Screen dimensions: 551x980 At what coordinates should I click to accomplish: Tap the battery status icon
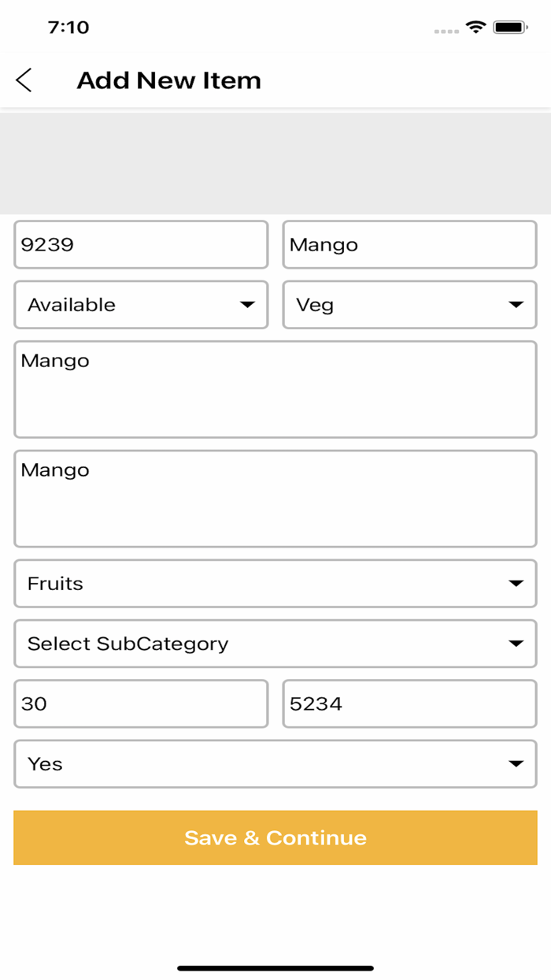(x=510, y=28)
